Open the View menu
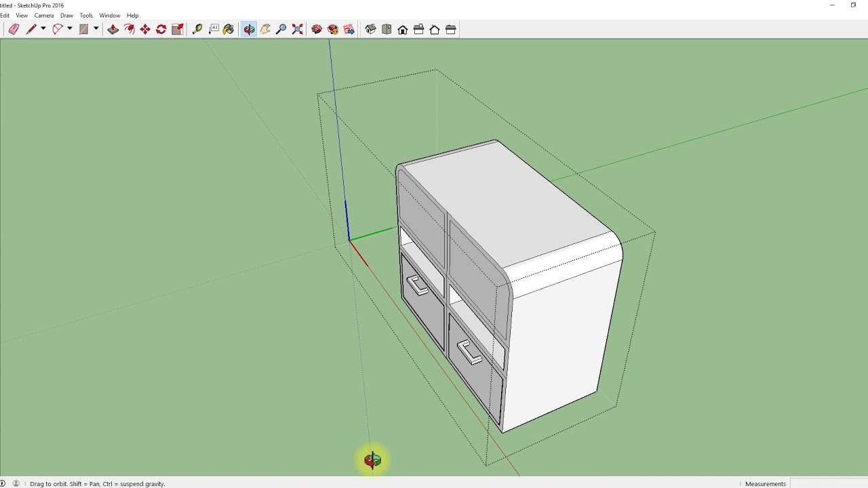868x488 pixels. click(x=22, y=15)
